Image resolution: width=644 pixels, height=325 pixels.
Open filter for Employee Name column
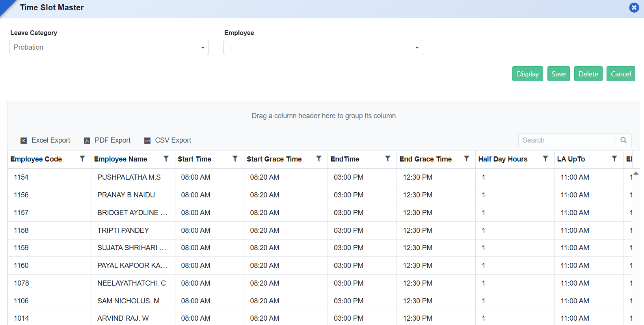coord(166,159)
